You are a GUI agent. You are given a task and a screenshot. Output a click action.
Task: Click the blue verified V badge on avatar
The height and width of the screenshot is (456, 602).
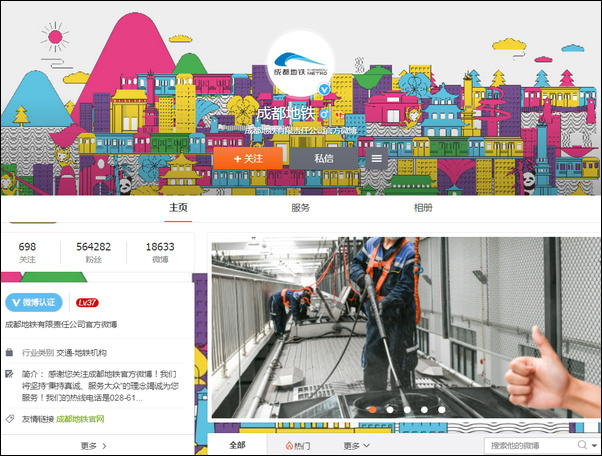pos(325,90)
